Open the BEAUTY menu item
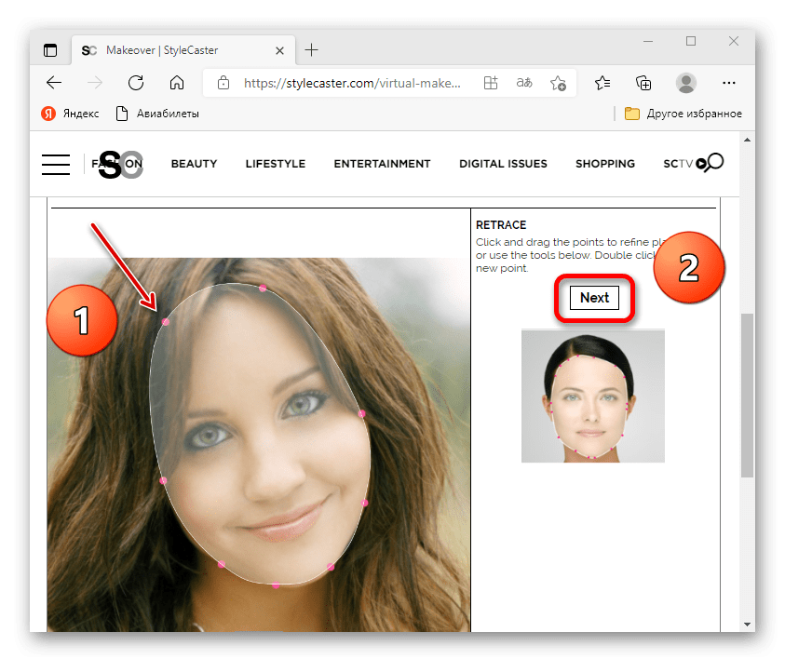The height and width of the screenshot is (672, 785). (x=194, y=164)
